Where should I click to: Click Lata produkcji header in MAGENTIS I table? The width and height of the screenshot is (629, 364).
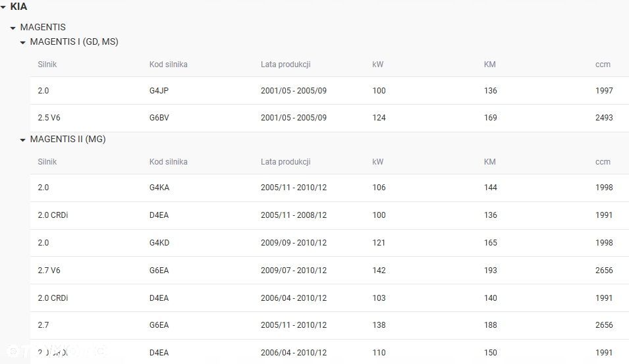pyautogui.click(x=286, y=65)
